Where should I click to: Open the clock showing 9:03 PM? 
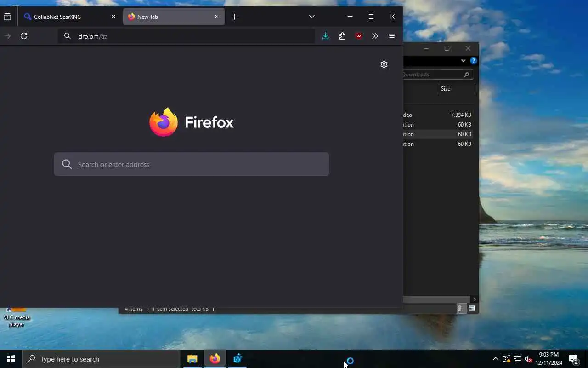pyautogui.click(x=548, y=359)
